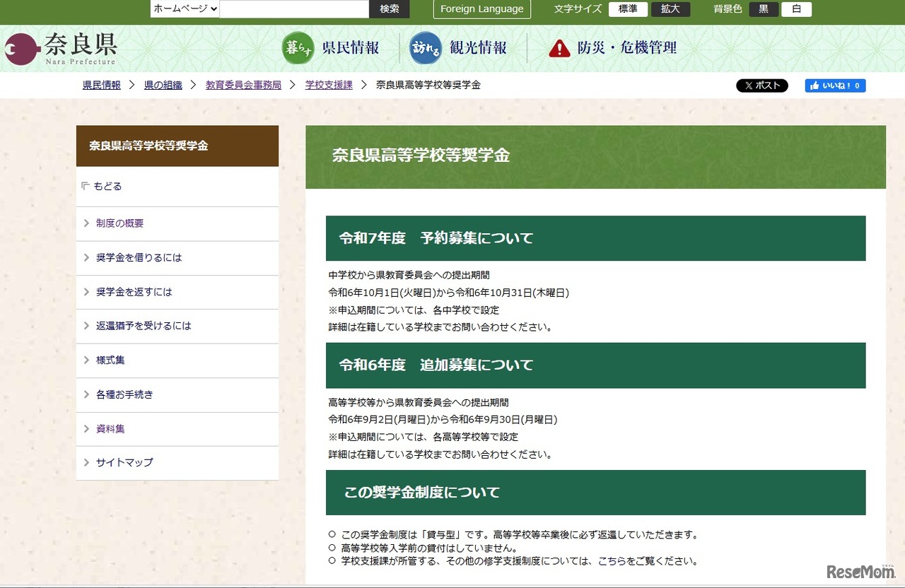The image size is (905, 588).
Task: Switch background color to 黒
Action: [x=764, y=9]
